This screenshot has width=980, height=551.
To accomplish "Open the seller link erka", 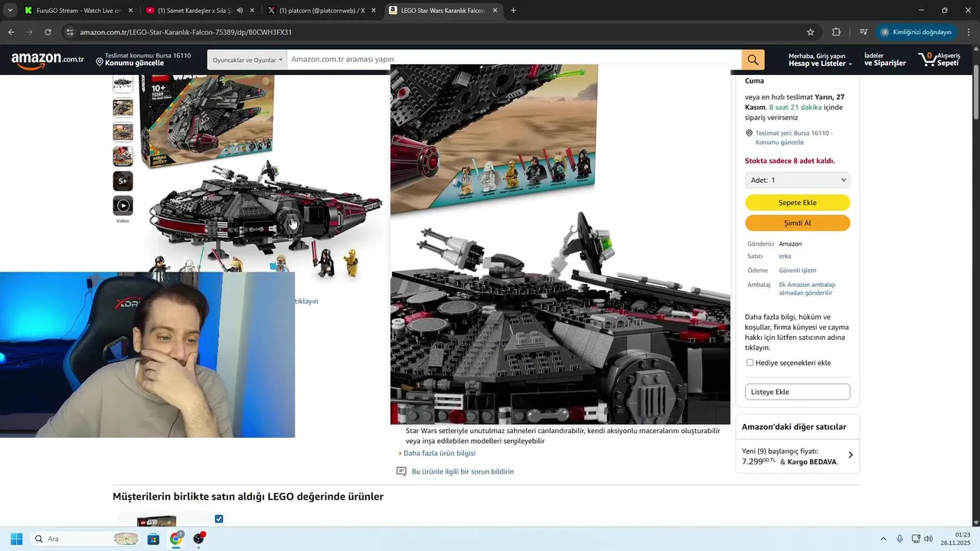I will click(x=785, y=256).
